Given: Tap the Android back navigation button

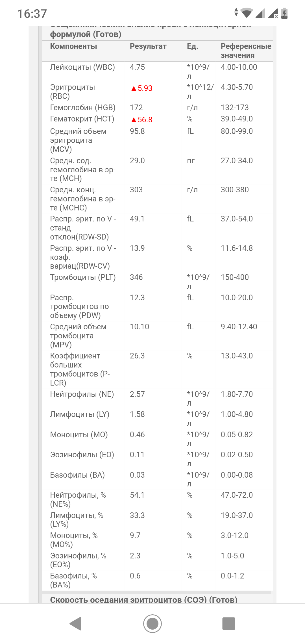Looking at the screenshot, I should pyautogui.click(x=76, y=623).
